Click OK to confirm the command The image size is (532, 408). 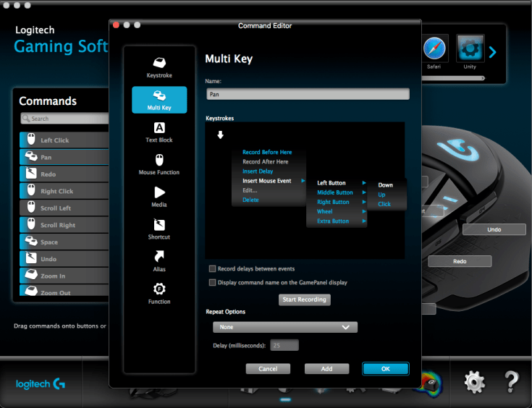[x=385, y=369]
